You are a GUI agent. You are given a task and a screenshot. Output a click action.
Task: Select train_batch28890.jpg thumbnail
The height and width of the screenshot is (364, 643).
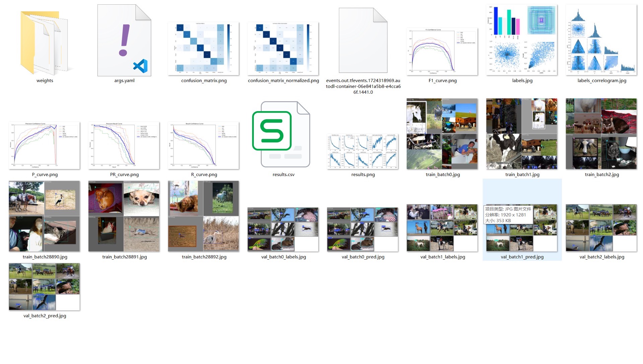point(45,216)
